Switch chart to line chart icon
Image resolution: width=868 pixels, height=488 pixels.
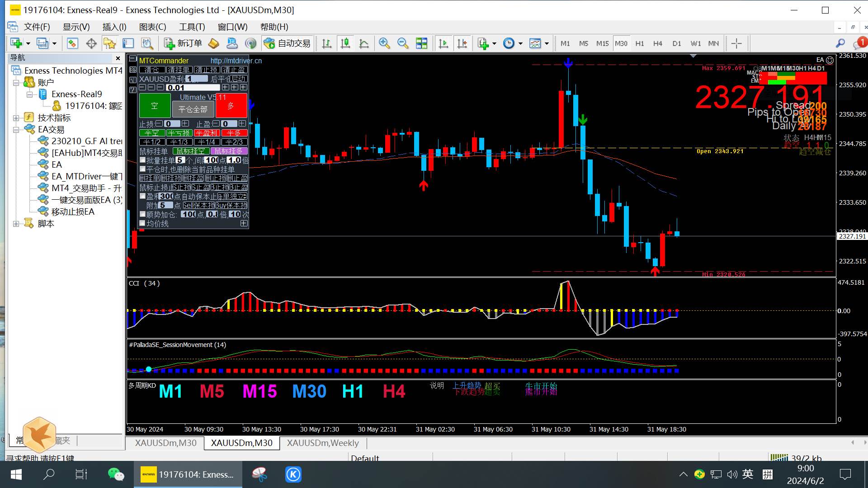coord(364,43)
